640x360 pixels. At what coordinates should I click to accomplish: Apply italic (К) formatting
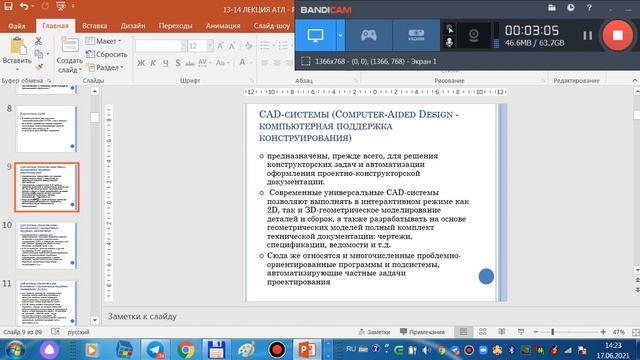pyautogui.click(x=153, y=63)
